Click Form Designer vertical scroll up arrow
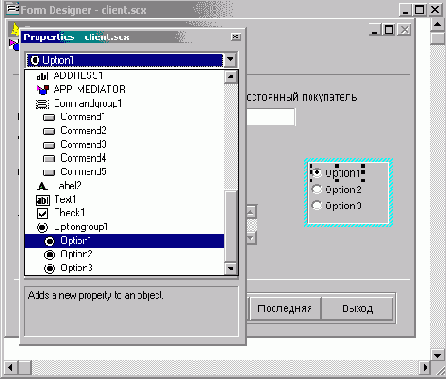The width and height of the screenshot is (446, 379). (x=438, y=25)
